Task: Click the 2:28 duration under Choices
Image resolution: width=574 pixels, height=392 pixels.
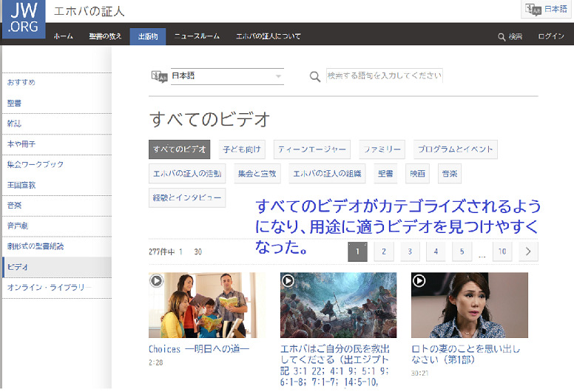Action: click(x=155, y=362)
